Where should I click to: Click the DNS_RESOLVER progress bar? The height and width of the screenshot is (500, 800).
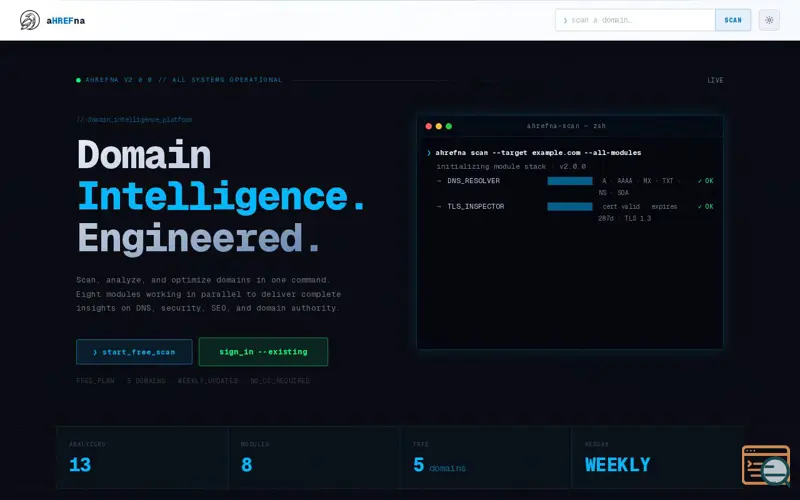(570, 181)
